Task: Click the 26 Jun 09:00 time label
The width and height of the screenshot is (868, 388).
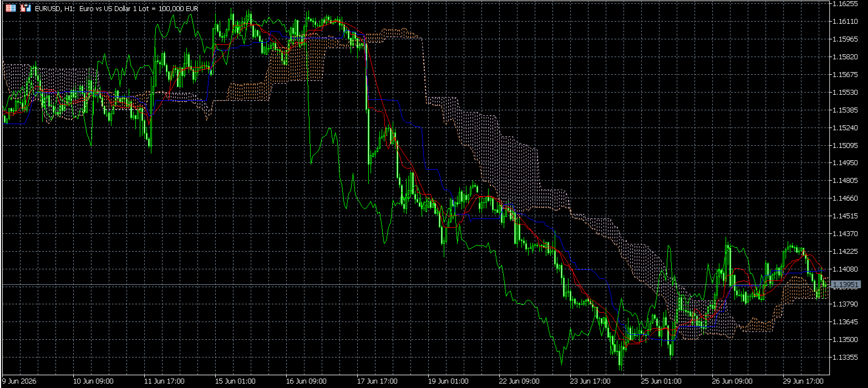Action: coord(733,381)
